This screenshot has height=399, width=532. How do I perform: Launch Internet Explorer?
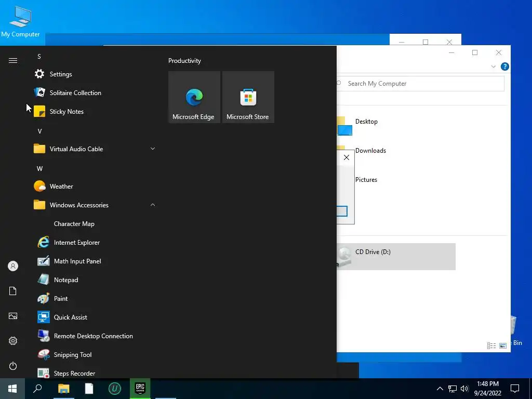(x=95, y=242)
